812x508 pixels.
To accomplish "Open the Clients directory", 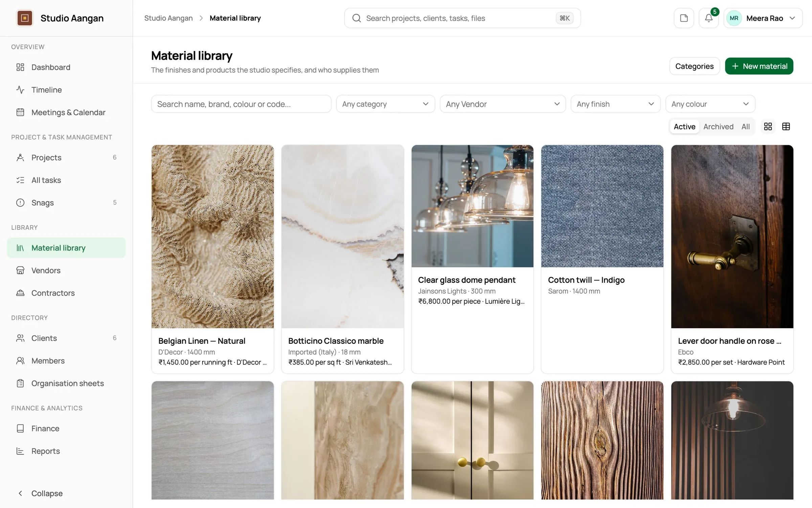I will (66, 338).
